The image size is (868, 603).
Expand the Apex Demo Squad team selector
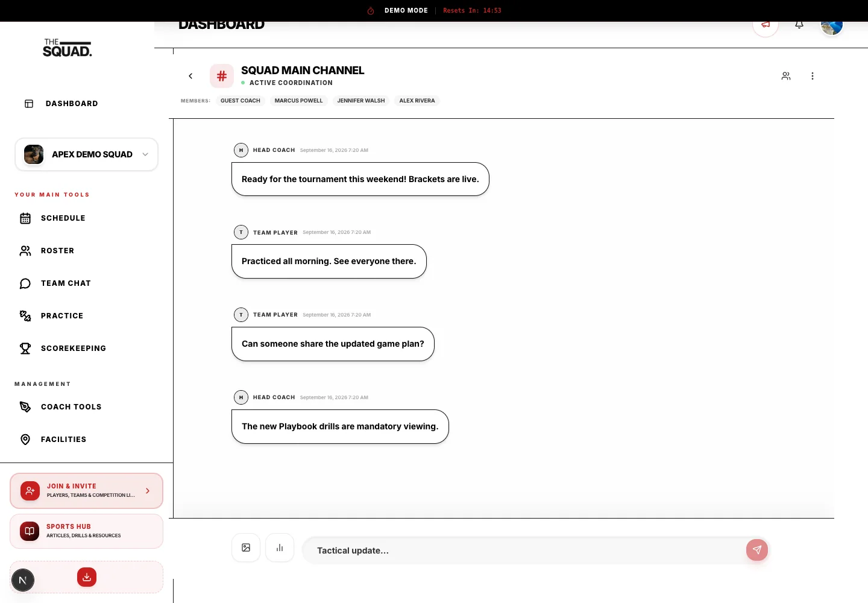(86, 154)
